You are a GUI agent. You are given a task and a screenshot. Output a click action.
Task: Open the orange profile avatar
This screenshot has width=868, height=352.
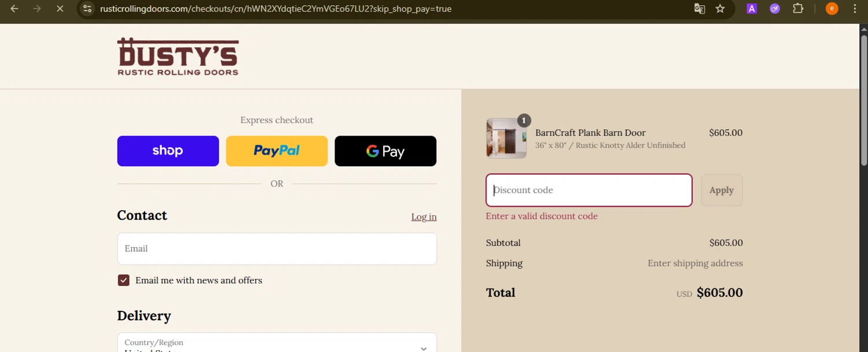coord(832,9)
